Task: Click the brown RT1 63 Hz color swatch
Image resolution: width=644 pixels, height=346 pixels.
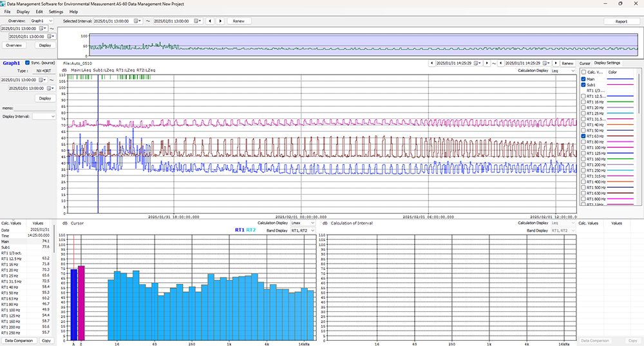Action: [x=620, y=136]
